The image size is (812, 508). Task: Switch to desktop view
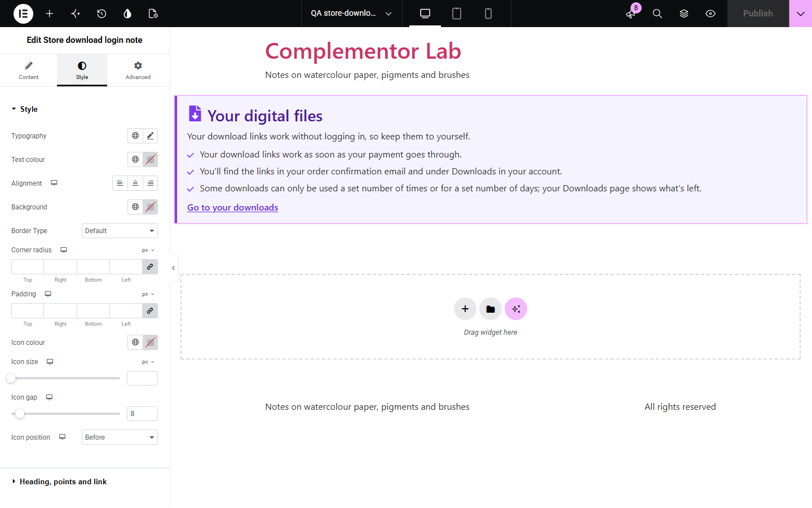tap(425, 14)
